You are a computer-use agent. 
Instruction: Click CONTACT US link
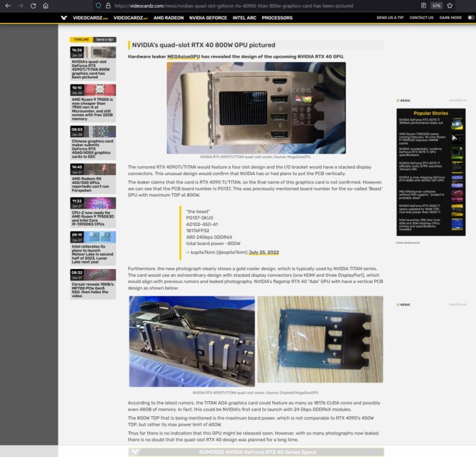click(x=421, y=18)
